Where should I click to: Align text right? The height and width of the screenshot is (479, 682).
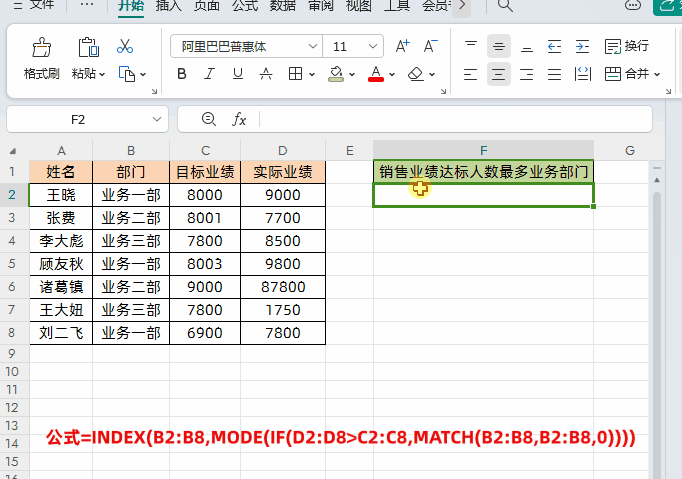pyautogui.click(x=527, y=74)
